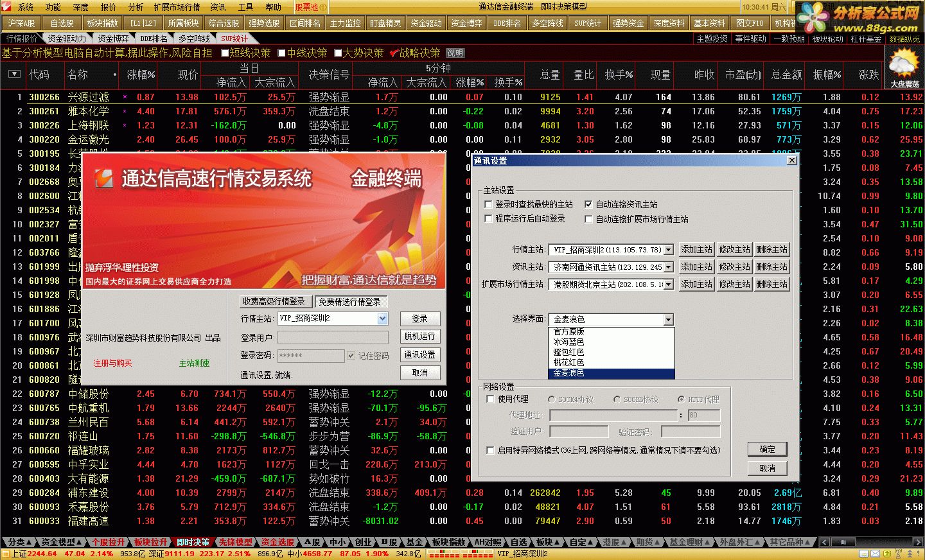This screenshot has width=925, height=560.
Task: Select SOCK5协议 radio button
Action: click(x=617, y=399)
